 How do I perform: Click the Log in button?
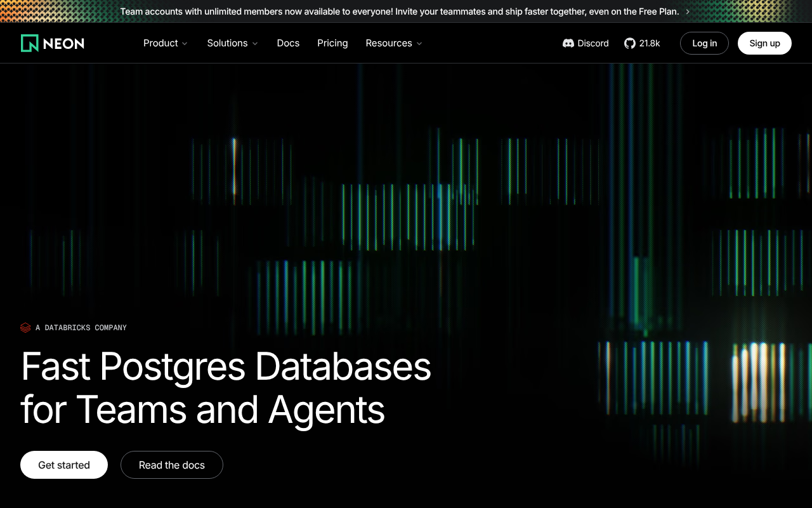click(x=704, y=43)
